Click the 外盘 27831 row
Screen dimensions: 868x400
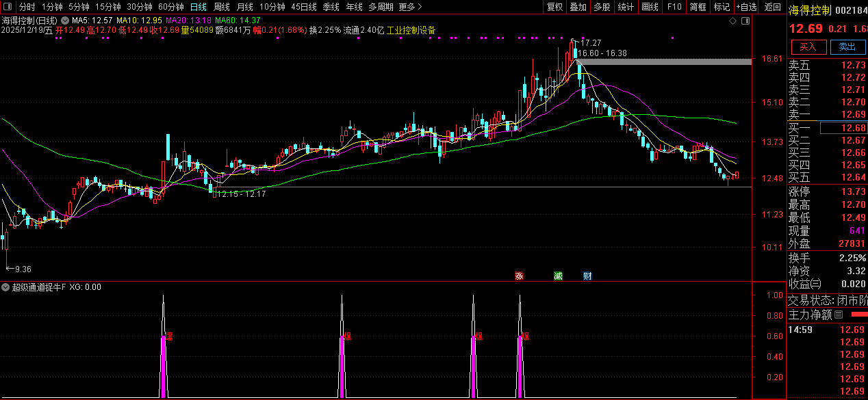pos(827,243)
